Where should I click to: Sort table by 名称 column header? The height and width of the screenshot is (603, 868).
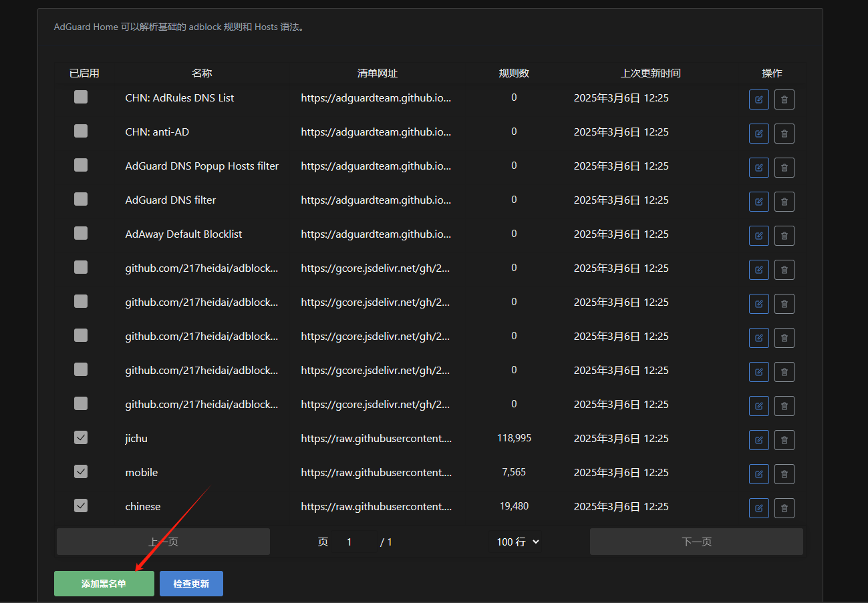pyautogui.click(x=202, y=73)
